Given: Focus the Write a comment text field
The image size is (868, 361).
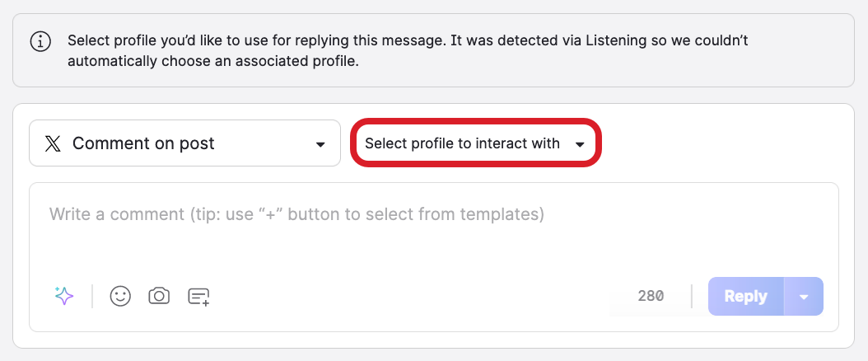Looking at the screenshot, I should coord(433,239).
